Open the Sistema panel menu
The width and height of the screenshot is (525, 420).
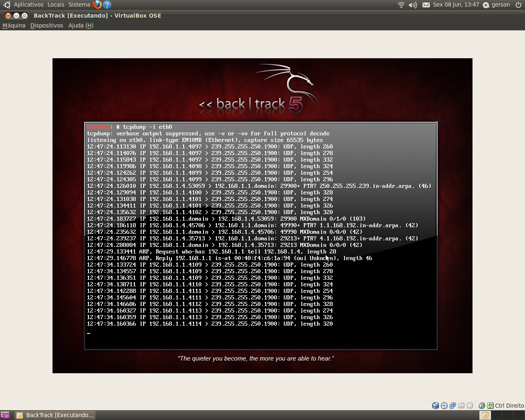79,5
